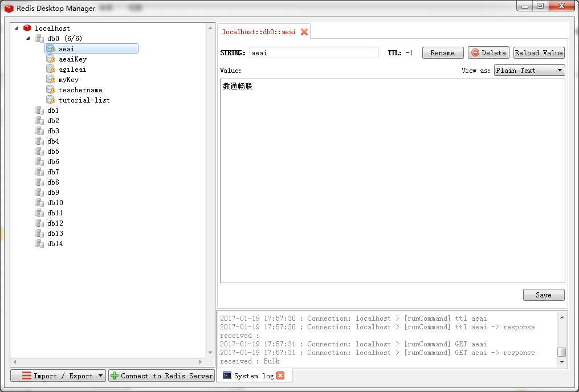Click the System log console icon

click(227, 375)
